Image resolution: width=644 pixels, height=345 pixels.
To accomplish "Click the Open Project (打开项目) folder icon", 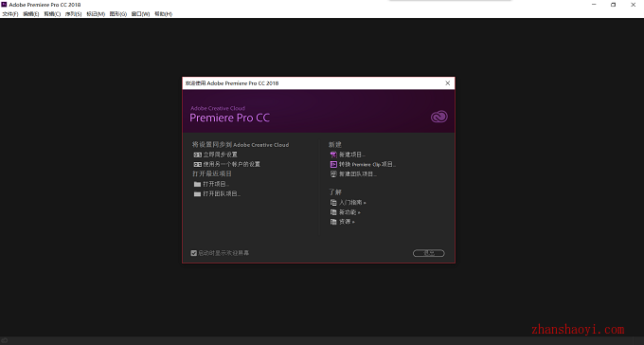I will click(x=198, y=184).
